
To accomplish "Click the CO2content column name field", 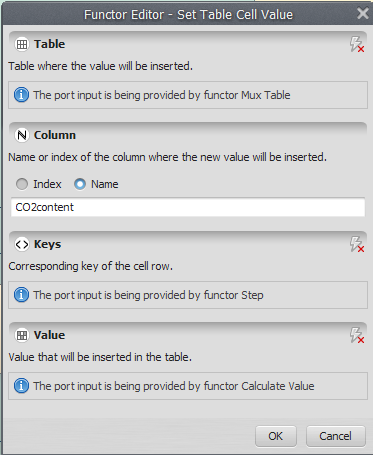I will tap(188, 207).
